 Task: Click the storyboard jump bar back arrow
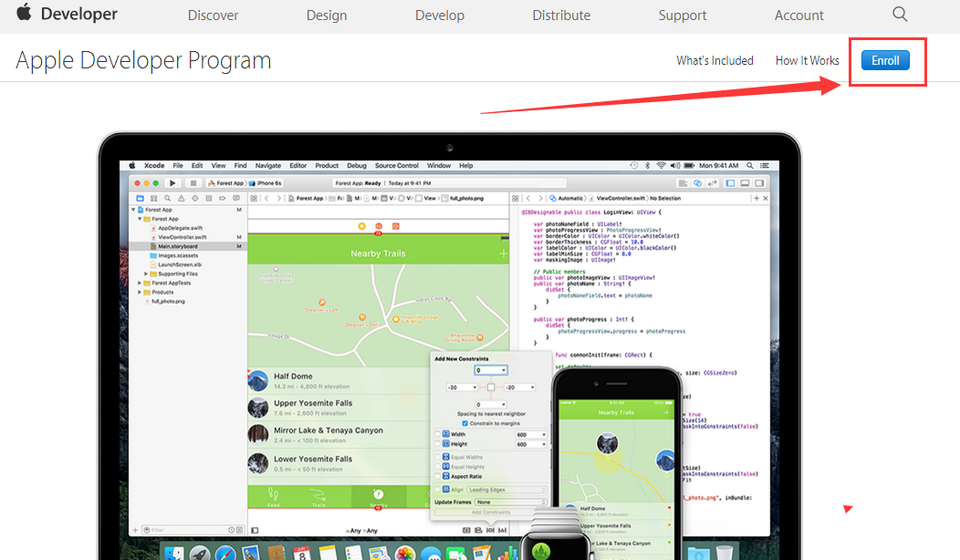(266, 198)
